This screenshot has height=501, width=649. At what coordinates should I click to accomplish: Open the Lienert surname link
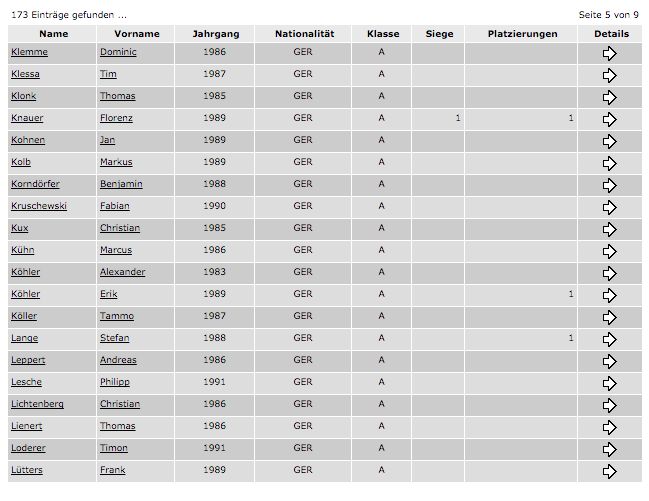coord(27,426)
